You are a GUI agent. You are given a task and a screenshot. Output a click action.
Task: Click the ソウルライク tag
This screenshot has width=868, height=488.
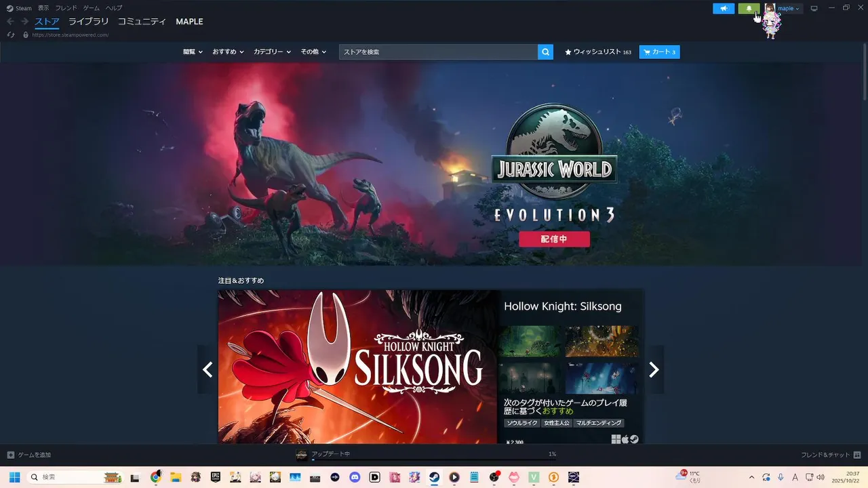click(x=521, y=423)
